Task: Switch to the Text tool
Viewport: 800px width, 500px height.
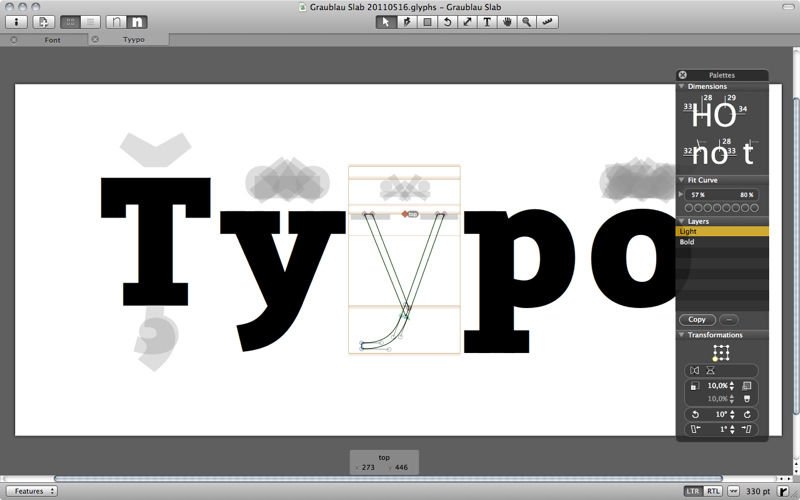Action: point(487,21)
